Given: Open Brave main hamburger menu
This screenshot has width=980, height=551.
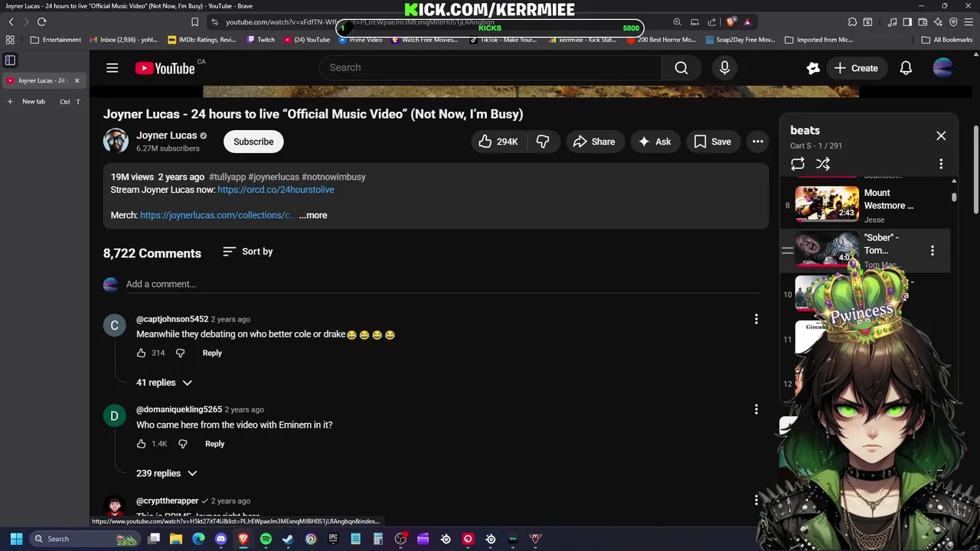Looking at the screenshot, I should [x=968, y=22].
